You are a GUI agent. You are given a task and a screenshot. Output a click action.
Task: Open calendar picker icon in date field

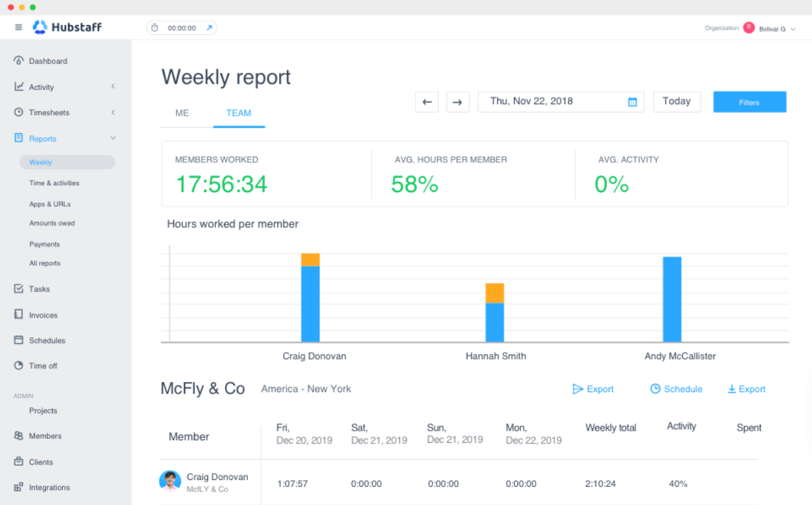(x=632, y=102)
